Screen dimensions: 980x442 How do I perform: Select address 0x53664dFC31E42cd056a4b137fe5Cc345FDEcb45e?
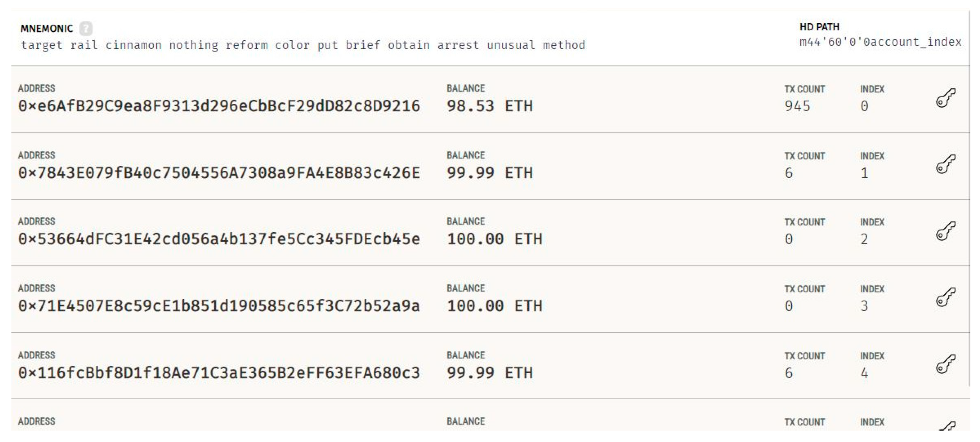pos(219,239)
